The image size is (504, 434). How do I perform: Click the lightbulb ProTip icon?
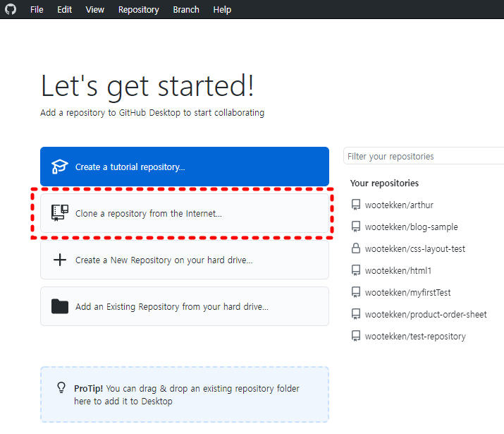61,387
